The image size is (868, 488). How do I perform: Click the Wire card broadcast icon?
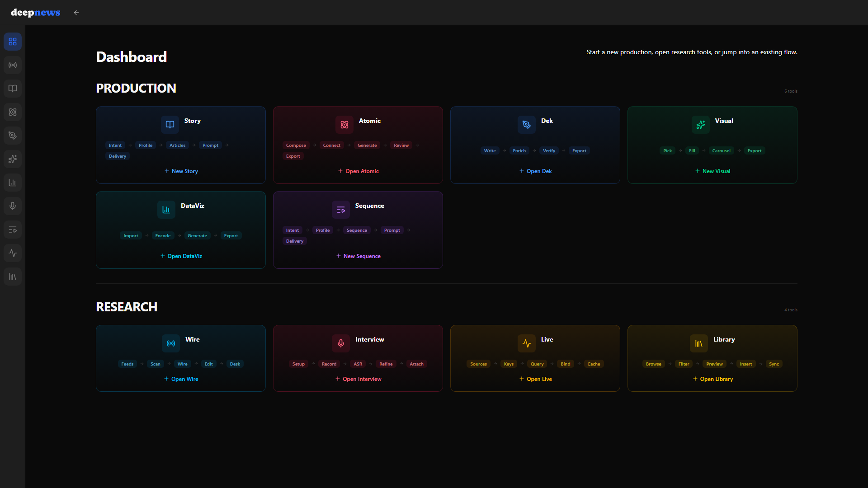[x=171, y=343]
